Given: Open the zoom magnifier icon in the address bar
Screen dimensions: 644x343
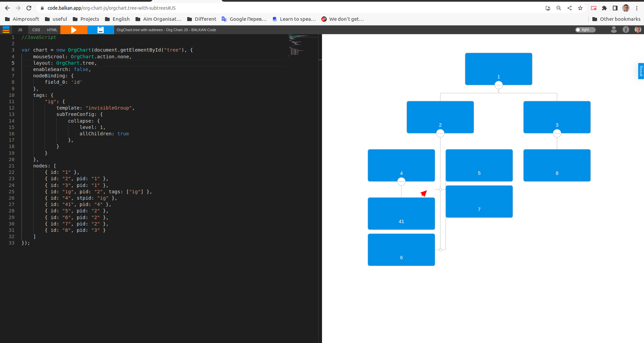Looking at the screenshot, I should tap(559, 8).
